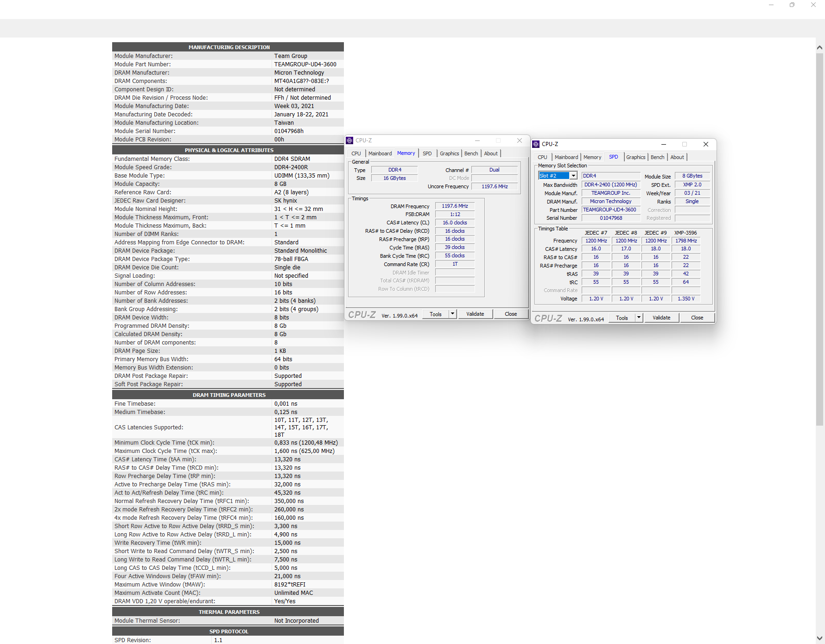Close the main report window

click(x=813, y=5)
